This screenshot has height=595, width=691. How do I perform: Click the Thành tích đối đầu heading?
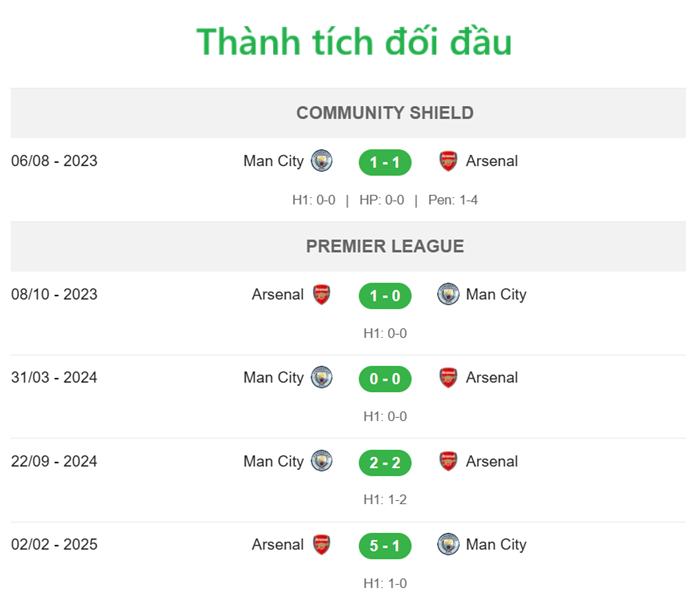354,42
